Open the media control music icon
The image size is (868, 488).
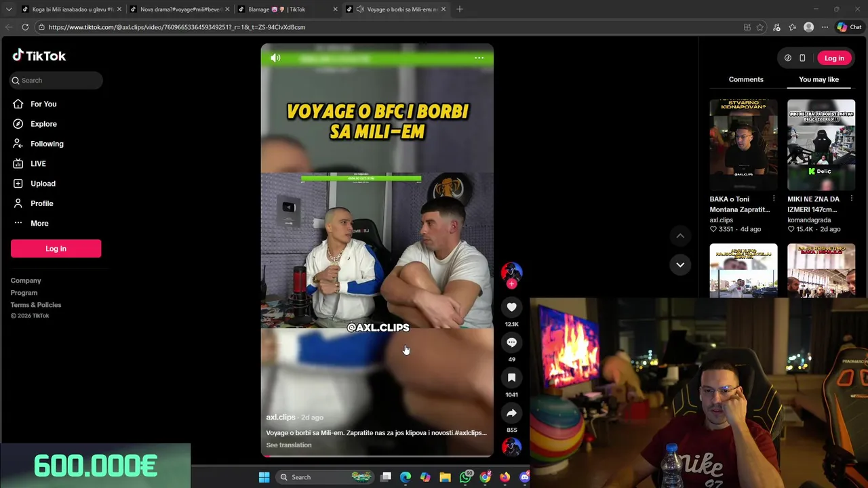pos(776,27)
